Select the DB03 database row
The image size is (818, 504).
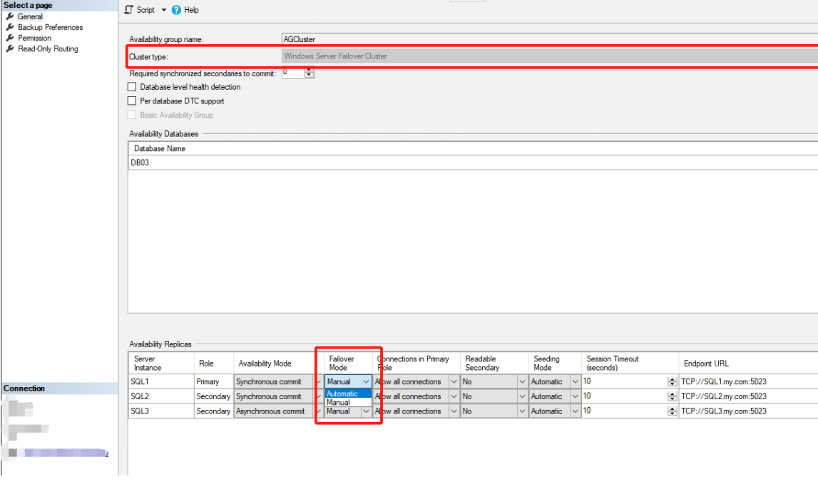(473, 163)
